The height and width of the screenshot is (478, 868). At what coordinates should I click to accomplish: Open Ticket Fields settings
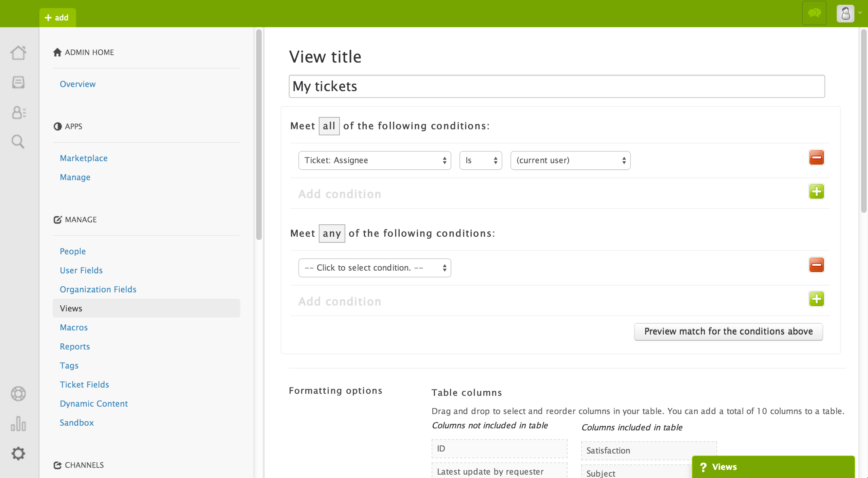tap(84, 385)
